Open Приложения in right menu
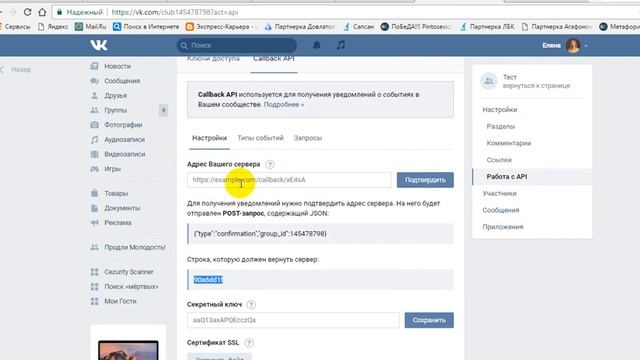Viewport: 640px width, 360px height. [x=503, y=227]
